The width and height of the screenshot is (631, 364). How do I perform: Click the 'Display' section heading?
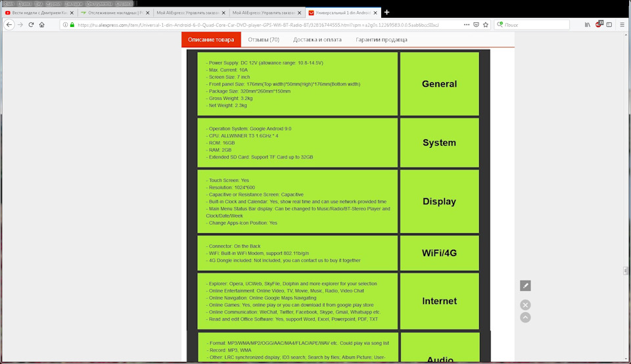coord(439,201)
